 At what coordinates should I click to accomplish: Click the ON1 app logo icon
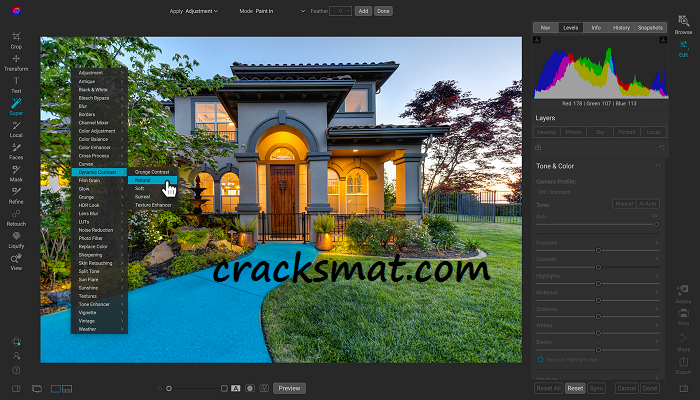tap(17, 11)
